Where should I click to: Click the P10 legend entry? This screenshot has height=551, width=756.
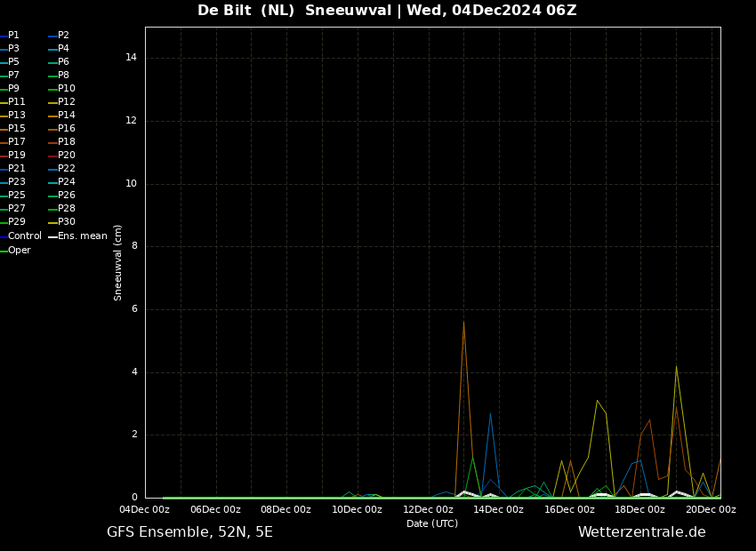pos(66,89)
